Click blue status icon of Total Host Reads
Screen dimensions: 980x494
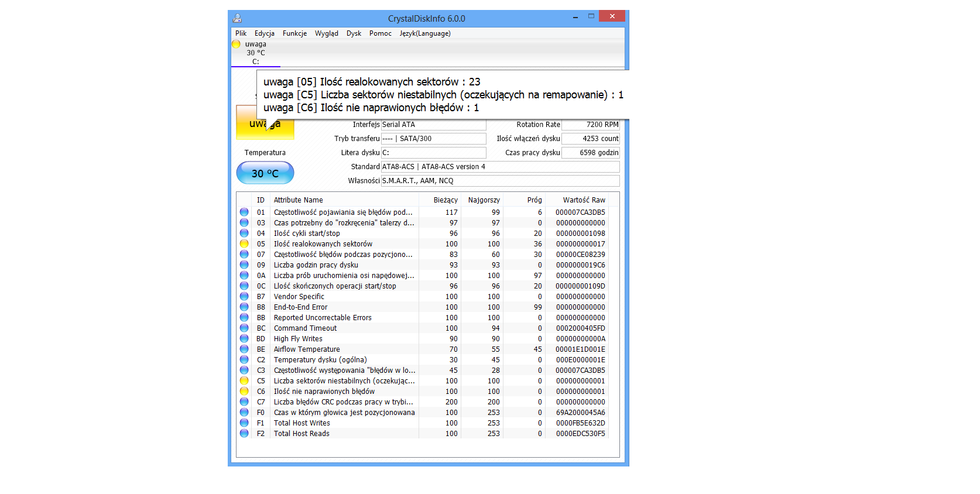(x=244, y=433)
